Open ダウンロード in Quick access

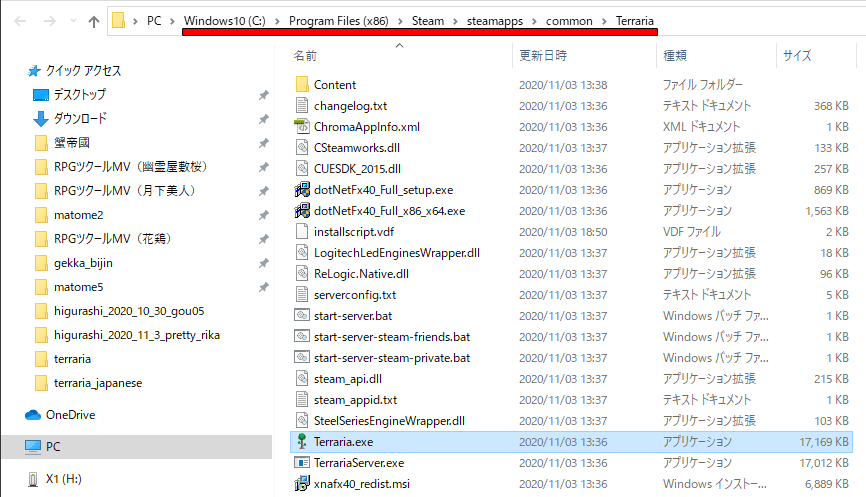[80, 118]
